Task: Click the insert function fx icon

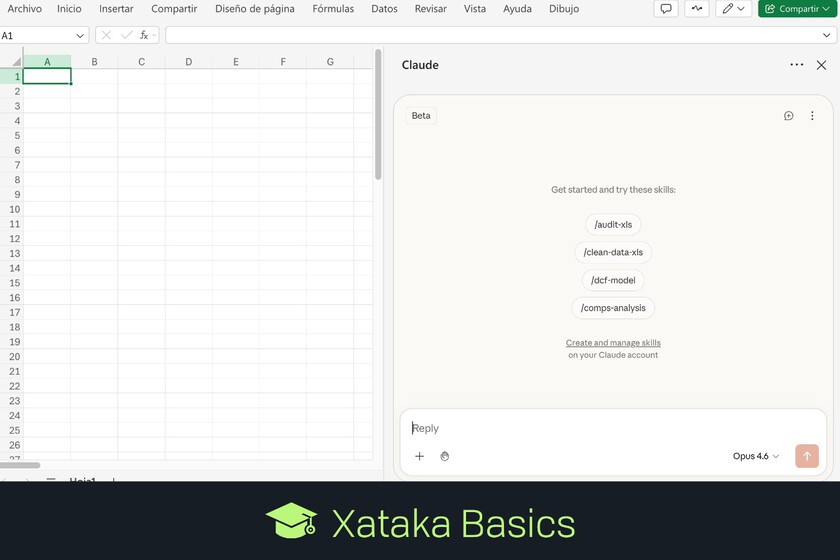Action: point(145,35)
